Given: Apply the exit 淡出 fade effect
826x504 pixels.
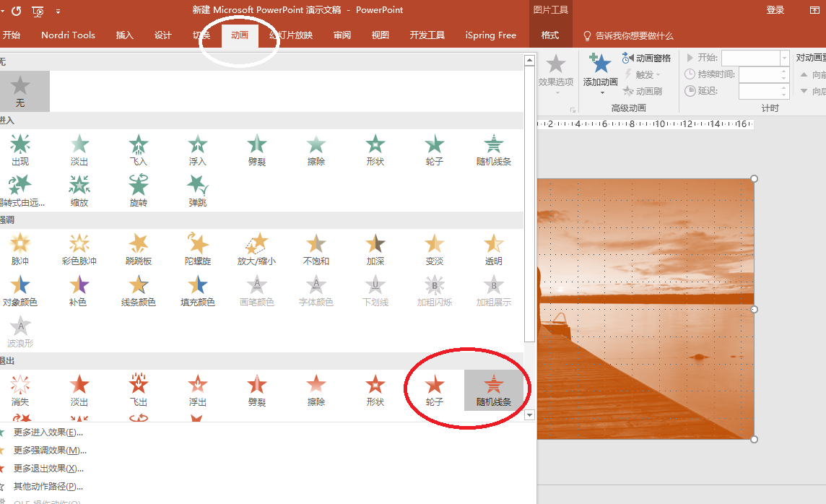Looking at the screenshot, I should pos(79,390).
